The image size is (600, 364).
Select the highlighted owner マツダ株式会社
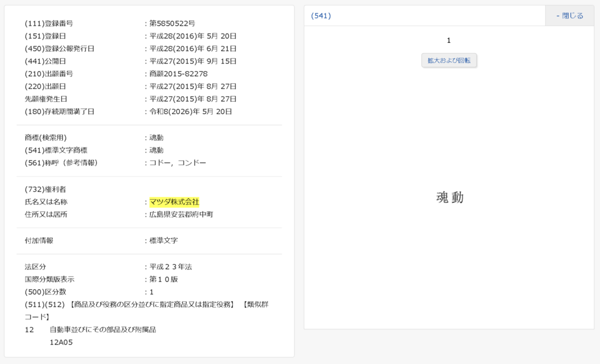(x=175, y=202)
